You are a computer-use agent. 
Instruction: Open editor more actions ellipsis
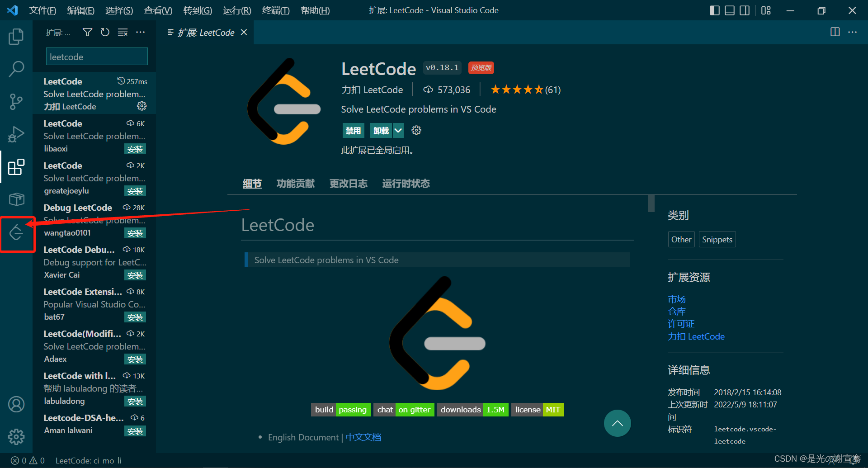[853, 32]
